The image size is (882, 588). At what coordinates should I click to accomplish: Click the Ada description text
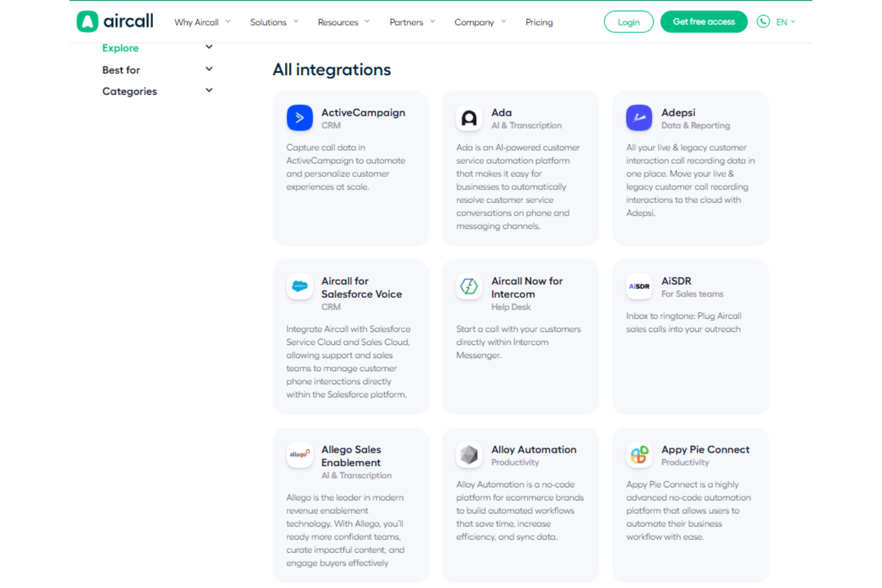click(518, 187)
